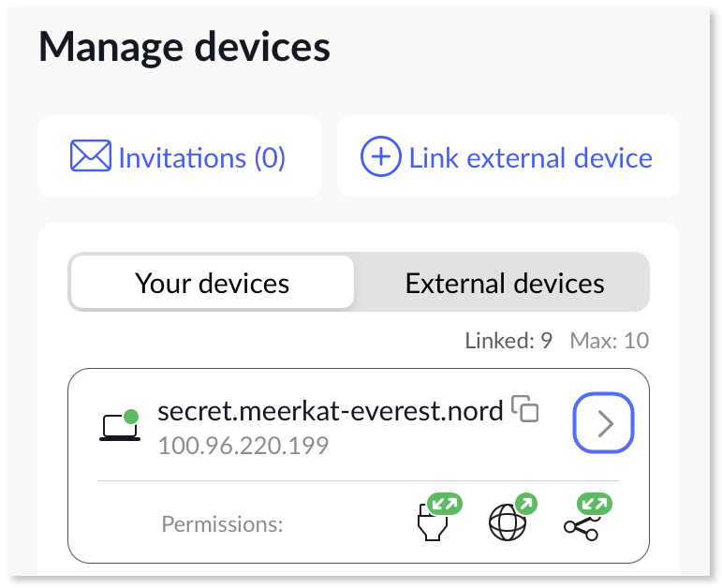Toggle the plug-shaped traffic routing permission icon
This screenshot has height=588, width=722.
pos(431,524)
